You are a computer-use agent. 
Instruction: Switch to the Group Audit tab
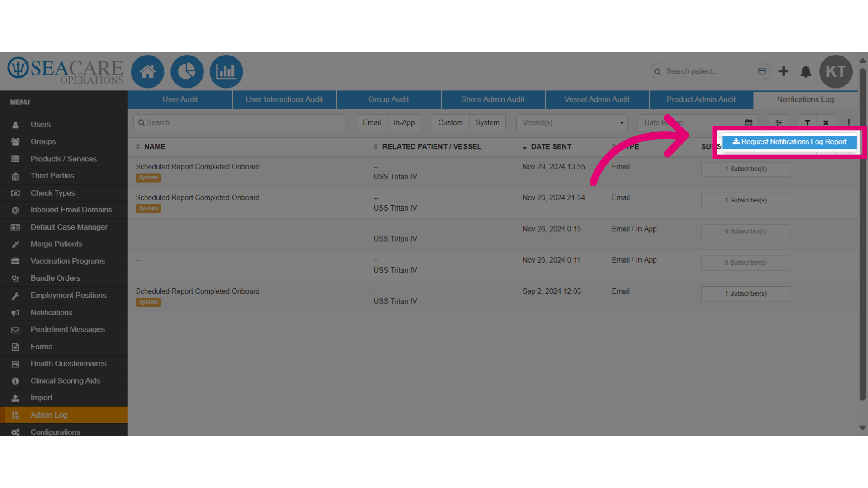click(x=388, y=99)
